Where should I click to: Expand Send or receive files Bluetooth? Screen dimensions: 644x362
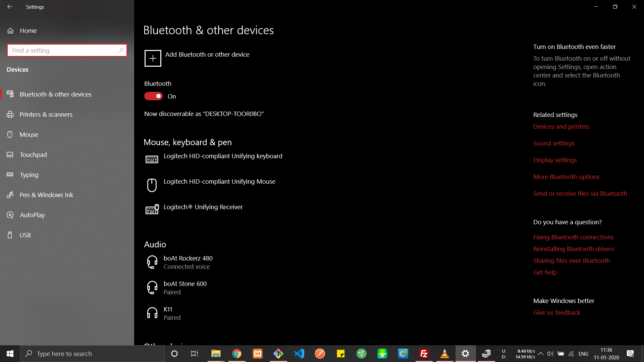(580, 193)
